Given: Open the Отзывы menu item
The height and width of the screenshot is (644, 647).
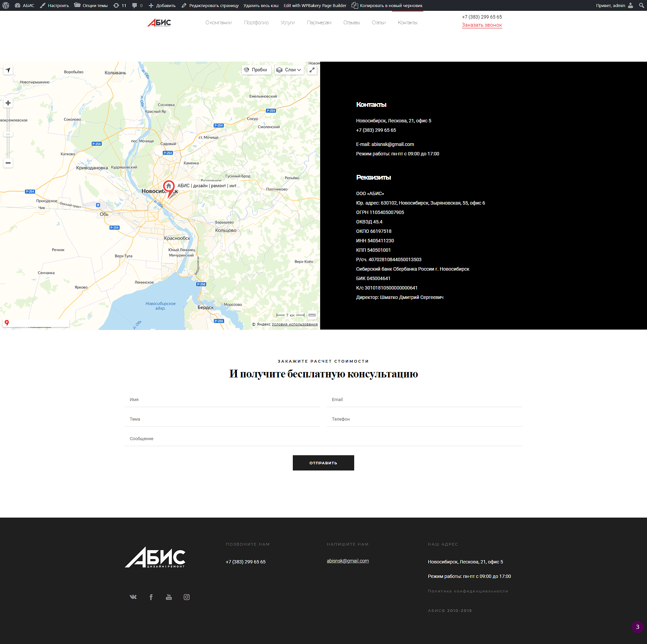Looking at the screenshot, I should [351, 23].
